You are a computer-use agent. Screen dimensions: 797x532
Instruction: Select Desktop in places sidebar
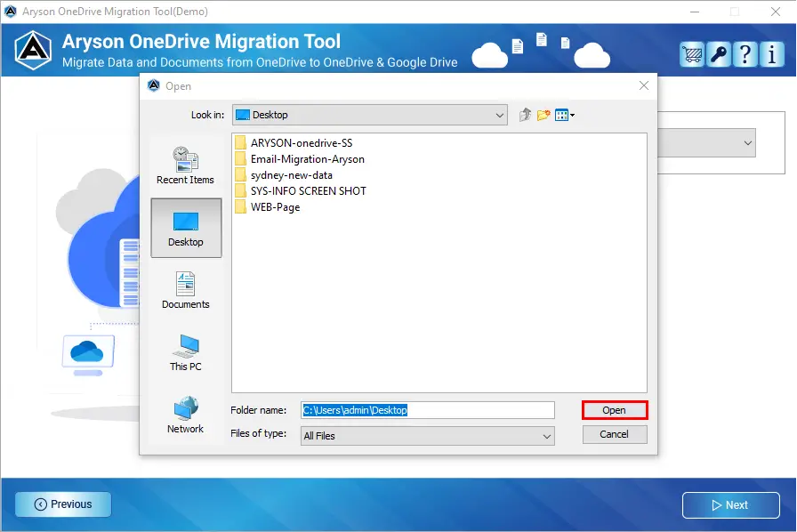[x=186, y=228]
